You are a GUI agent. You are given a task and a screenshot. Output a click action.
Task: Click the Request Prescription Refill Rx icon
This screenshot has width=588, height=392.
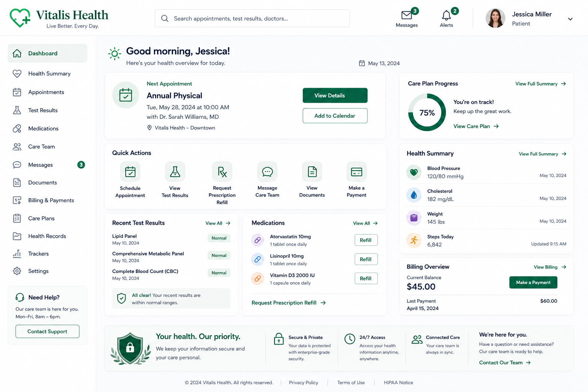(222, 171)
